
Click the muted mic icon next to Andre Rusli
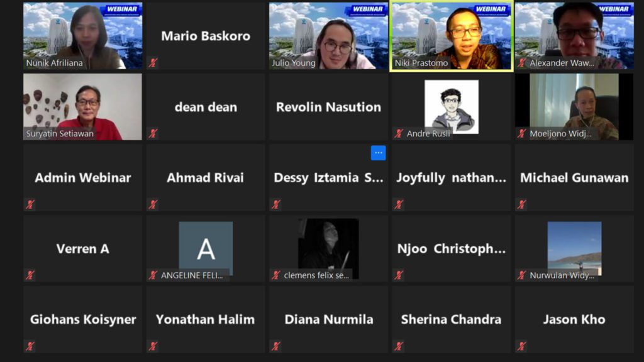click(x=398, y=133)
